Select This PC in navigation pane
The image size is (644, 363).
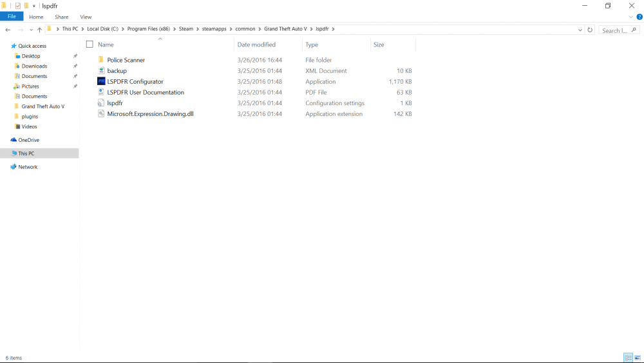39,153
